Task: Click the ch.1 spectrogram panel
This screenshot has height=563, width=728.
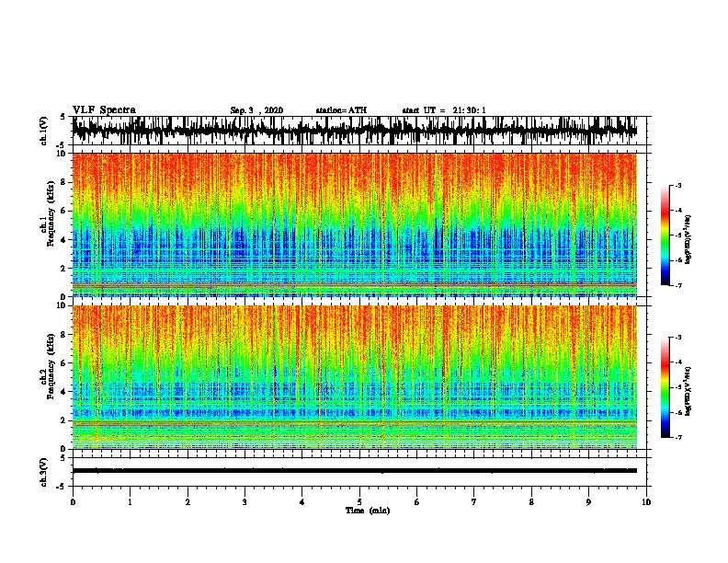Action: pos(355,224)
